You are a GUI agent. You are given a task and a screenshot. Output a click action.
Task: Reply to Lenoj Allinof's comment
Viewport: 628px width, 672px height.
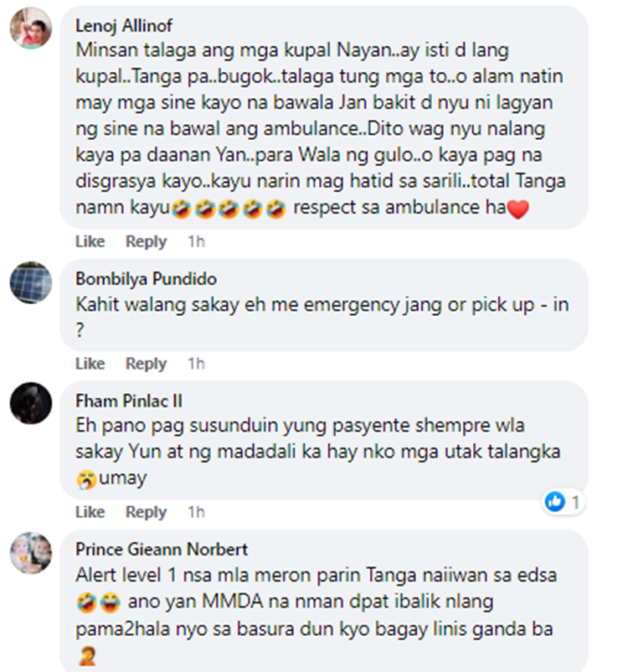146,241
